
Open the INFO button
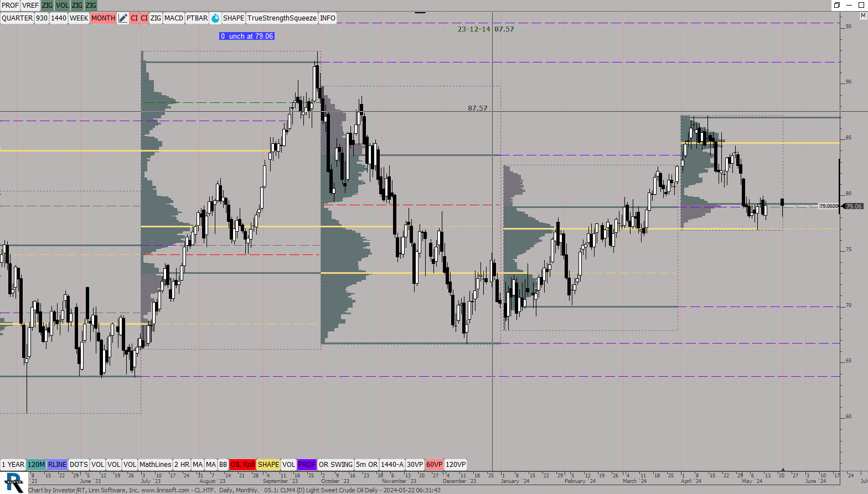(x=328, y=18)
